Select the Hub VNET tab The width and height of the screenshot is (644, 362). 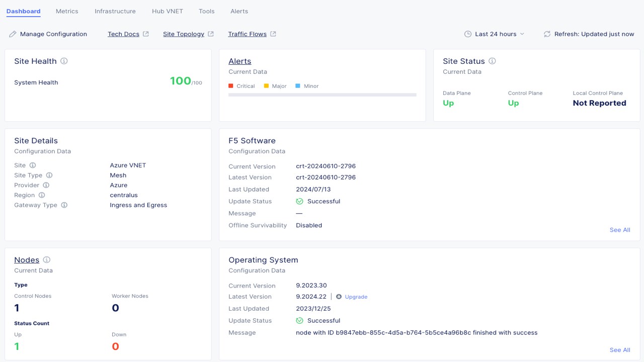(167, 11)
